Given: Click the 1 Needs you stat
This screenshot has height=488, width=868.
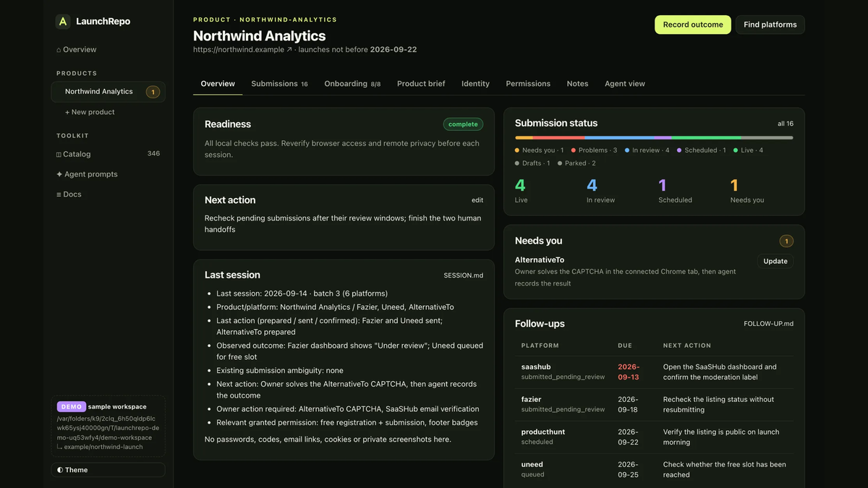Looking at the screenshot, I should click(747, 191).
